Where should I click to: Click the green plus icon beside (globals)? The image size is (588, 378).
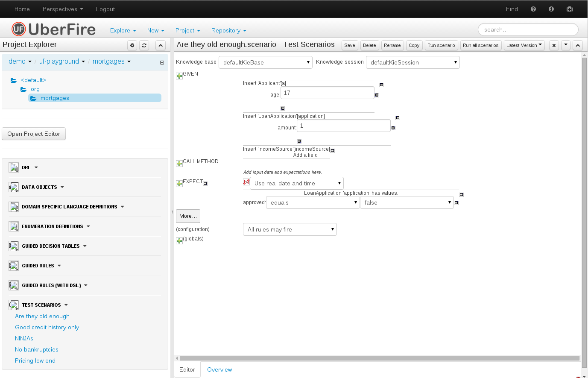point(179,241)
